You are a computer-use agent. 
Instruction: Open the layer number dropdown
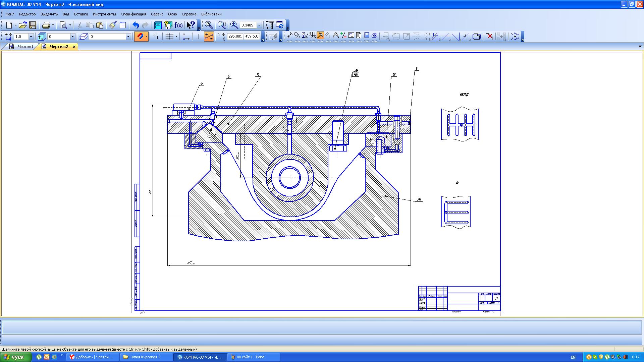click(128, 37)
